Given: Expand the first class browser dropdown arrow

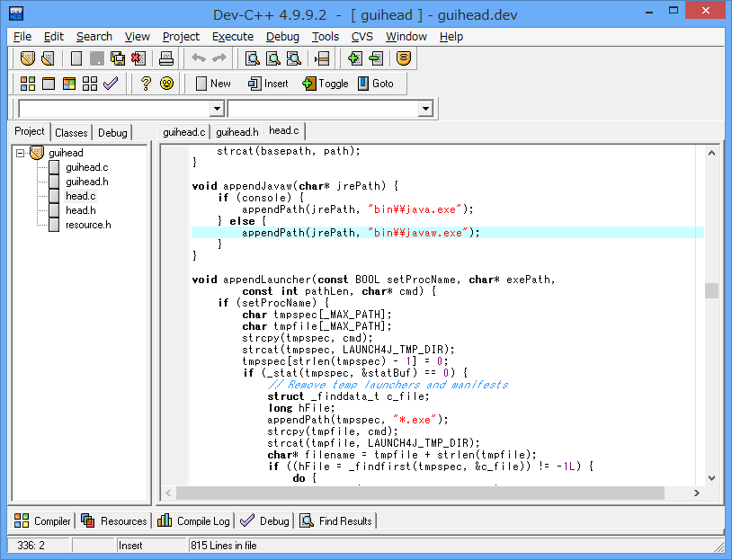Looking at the screenshot, I should click(x=217, y=109).
